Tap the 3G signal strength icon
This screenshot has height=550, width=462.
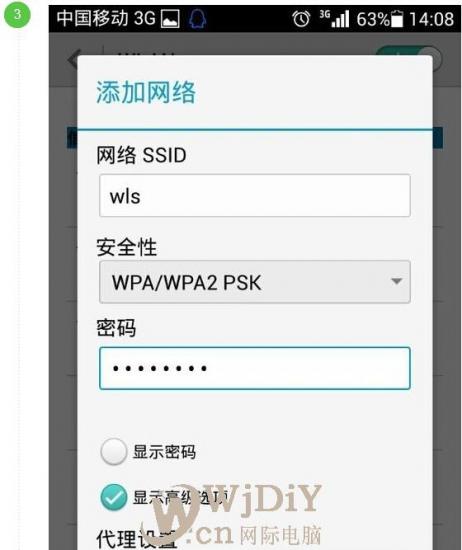[335, 19]
